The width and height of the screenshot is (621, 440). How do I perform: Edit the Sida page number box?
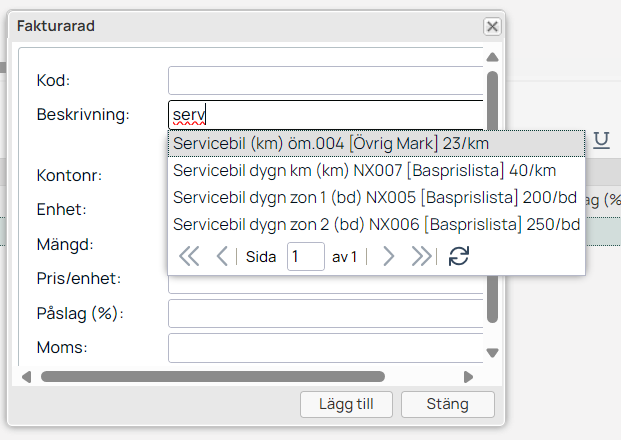pos(305,256)
